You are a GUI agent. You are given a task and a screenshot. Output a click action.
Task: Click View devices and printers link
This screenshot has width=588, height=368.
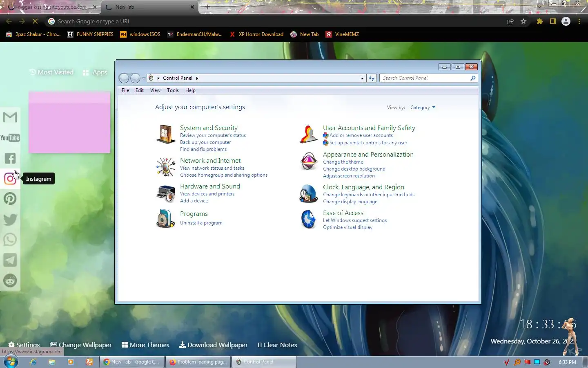pos(207,194)
